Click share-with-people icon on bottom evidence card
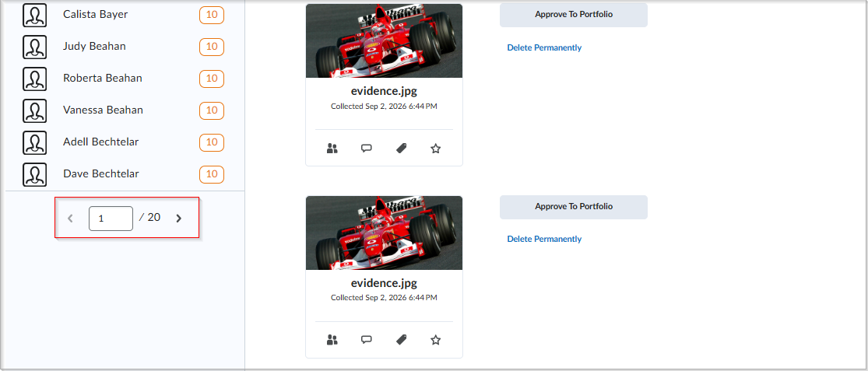Viewport: 868px width, 371px height. click(332, 339)
